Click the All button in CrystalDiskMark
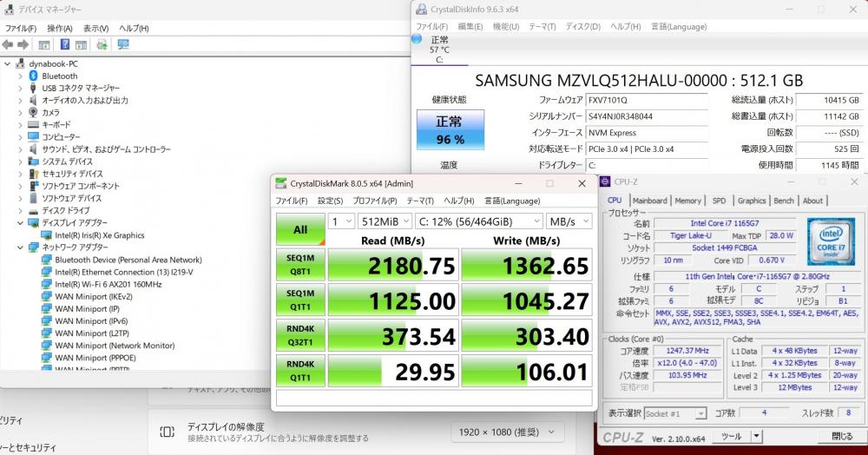This screenshot has height=455, width=868. (300, 230)
